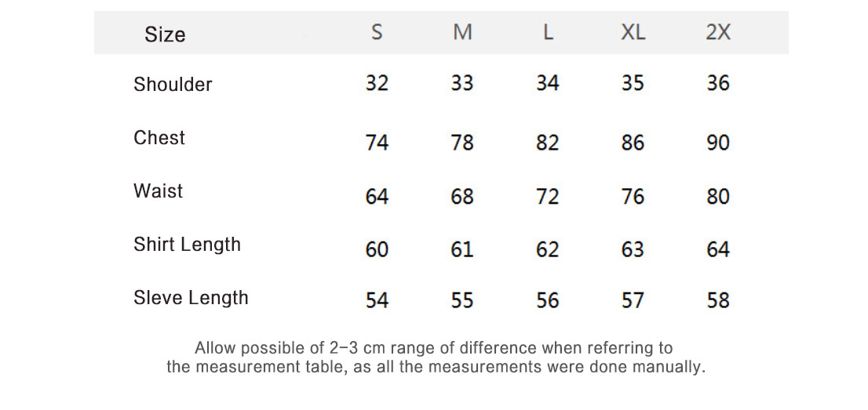The height and width of the screenshot is (410, 868).
Task: Click the measurement difference disclaimer note
Action: 435,357
